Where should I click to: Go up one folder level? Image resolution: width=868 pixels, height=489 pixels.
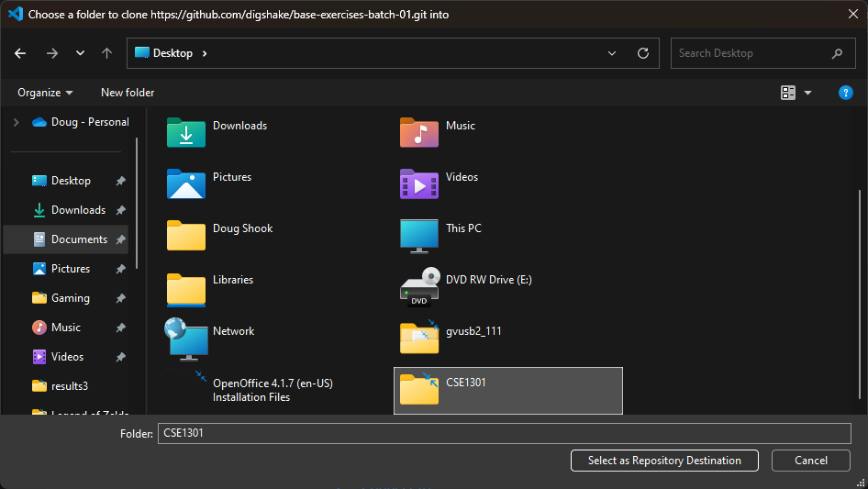click(106, 53)
